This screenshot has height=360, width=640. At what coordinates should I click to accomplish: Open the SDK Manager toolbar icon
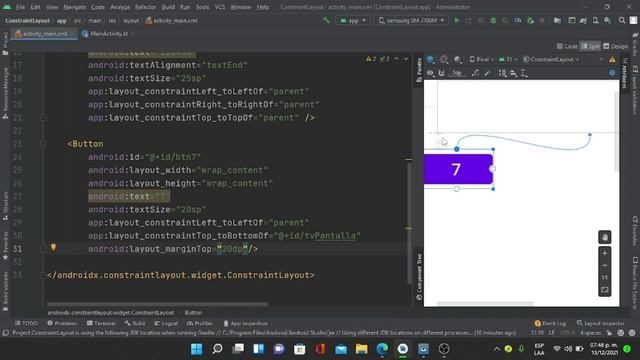[608, 20]
